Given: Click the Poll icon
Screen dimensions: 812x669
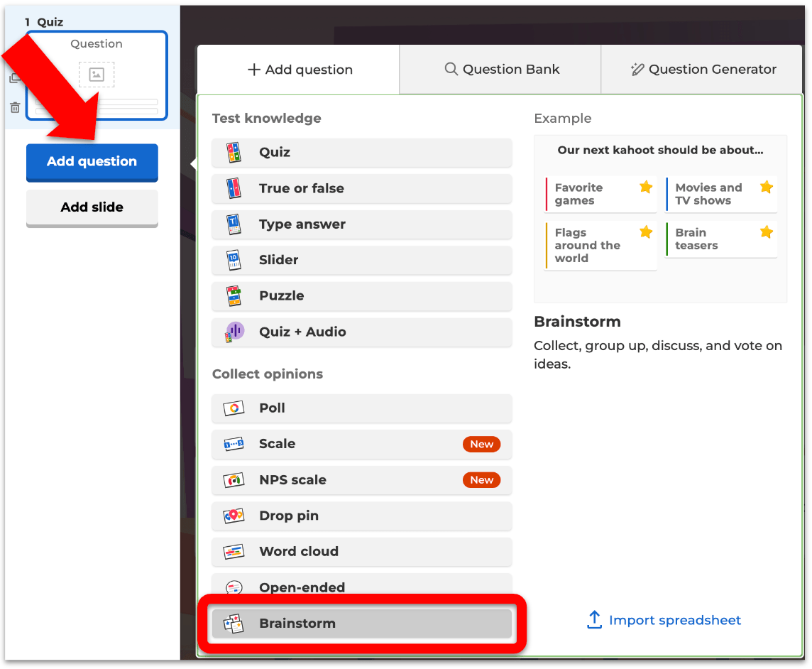Looking at the screenshot, I should [x=234, y=408].
